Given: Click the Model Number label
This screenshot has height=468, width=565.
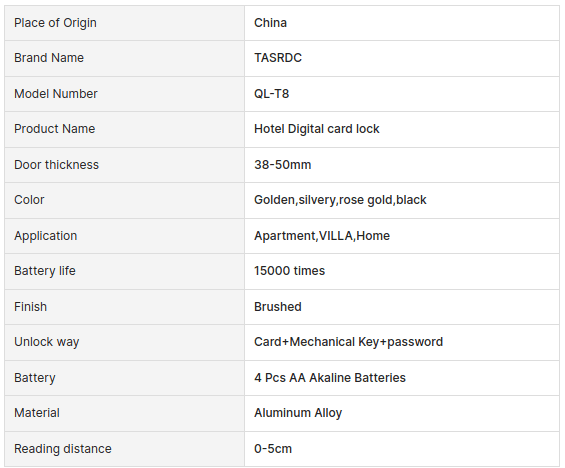Looking at the screenshot, I should pos(56,94).
